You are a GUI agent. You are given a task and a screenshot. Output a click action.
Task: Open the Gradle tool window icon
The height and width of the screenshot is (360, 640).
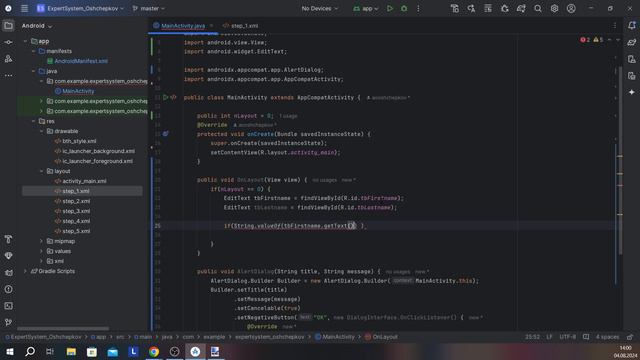(631, 42)
